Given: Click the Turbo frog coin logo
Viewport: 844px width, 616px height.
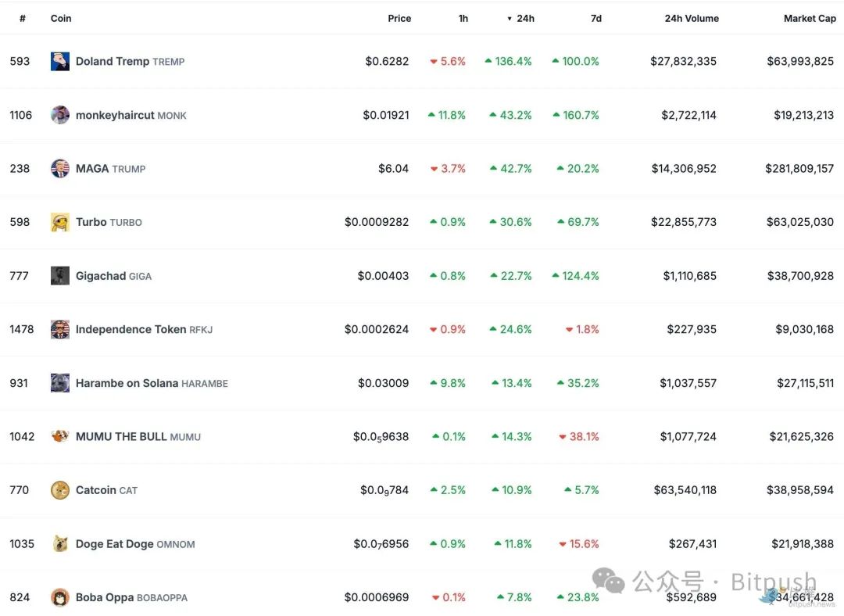Looking at the screenshot, I should click(59, 222).
